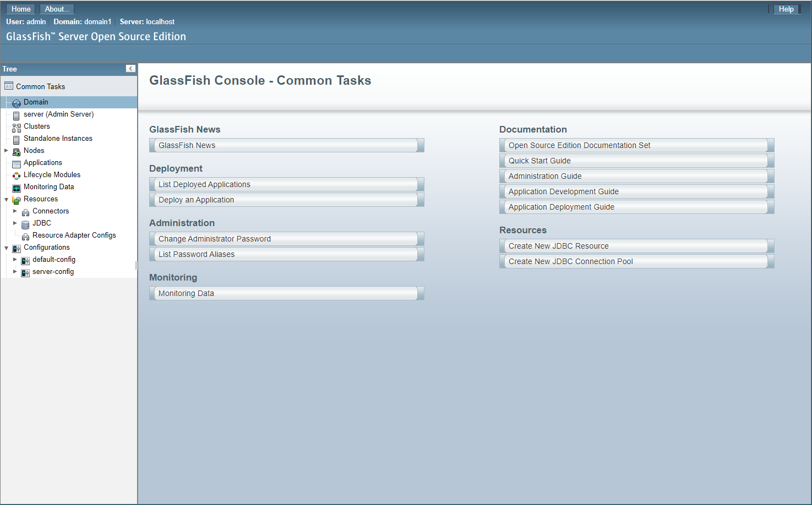This screenshot has height=505, width=812.
Task: Click the Common Tasks icon in tree
Action: coord(9,86)
